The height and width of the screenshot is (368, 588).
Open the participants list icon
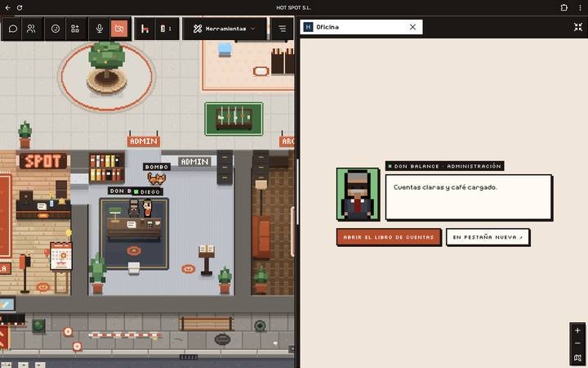32,29
